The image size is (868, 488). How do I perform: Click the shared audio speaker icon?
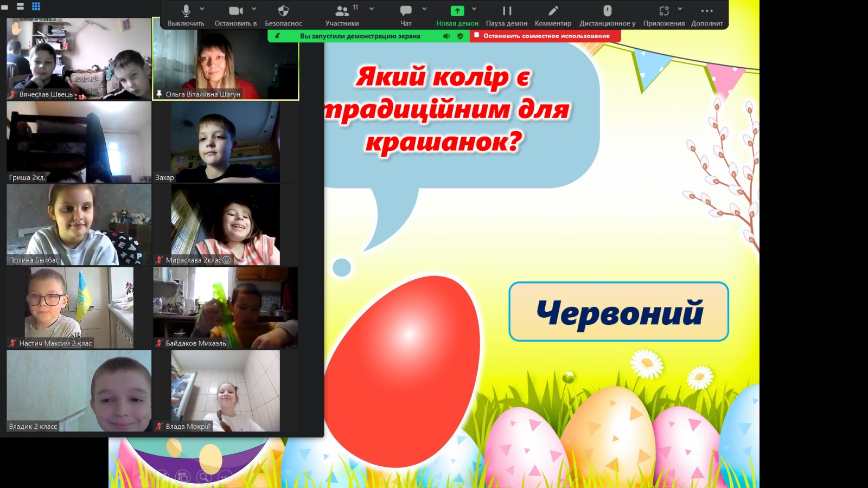coord(446,36)
